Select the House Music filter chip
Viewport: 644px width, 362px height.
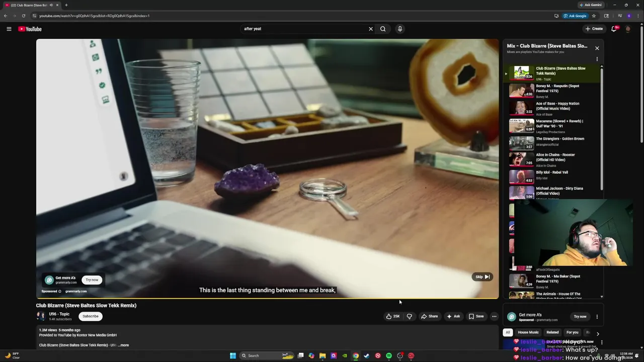(528, 332)
